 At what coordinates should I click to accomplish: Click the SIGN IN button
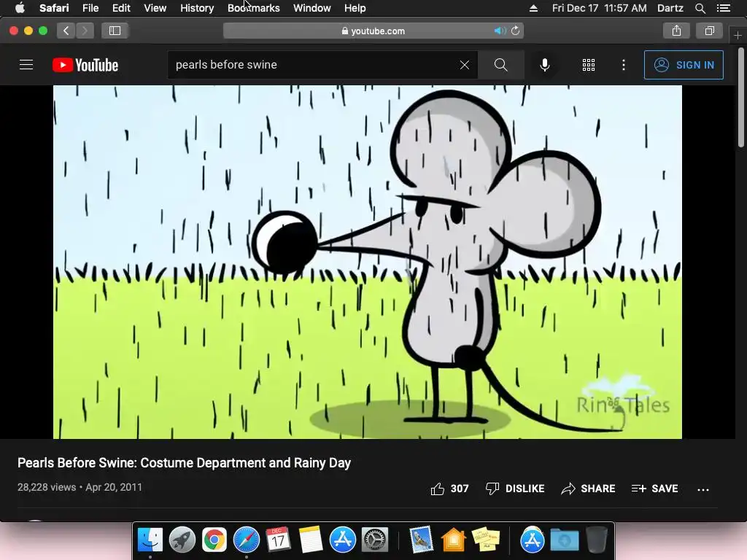pos(684,65)
